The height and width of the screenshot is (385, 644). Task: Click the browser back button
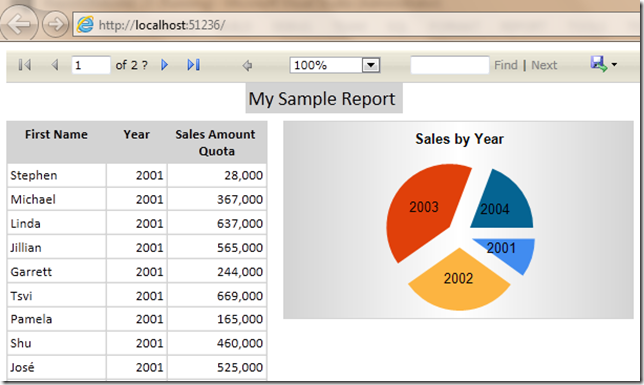(x=18, y=24)
